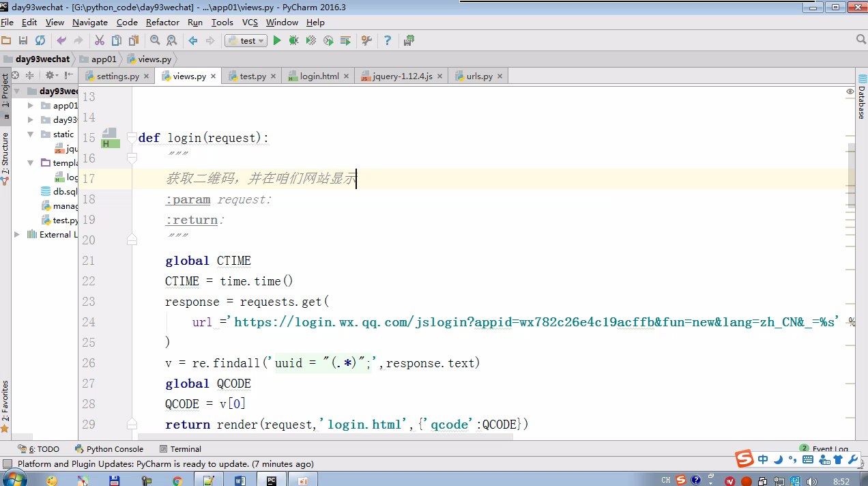Open the Navigate menu
This screenshot has height=486, width=868.
coord(90,23)
